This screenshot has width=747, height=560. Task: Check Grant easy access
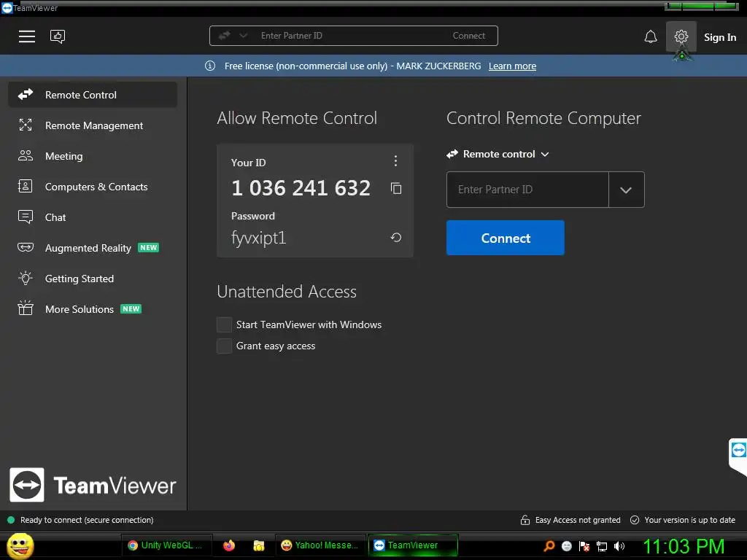(x=225, y=346)
